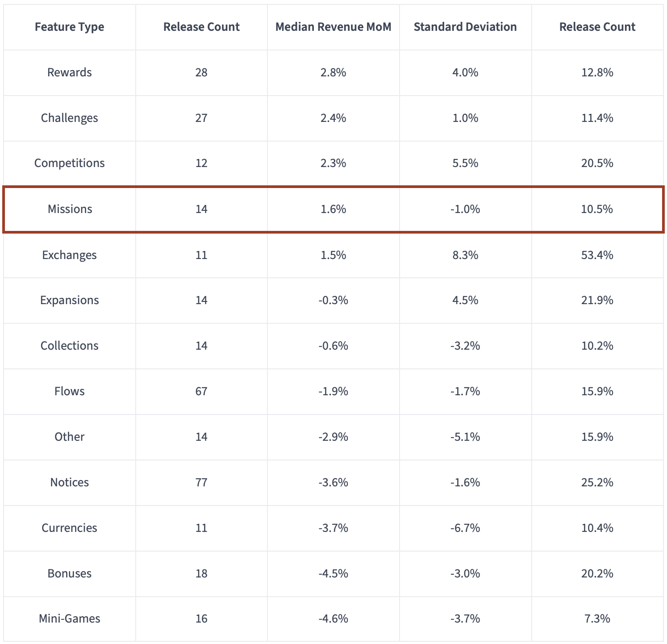Select the Median Revenue MoM header
Screen dimensions: 667x644
point(333,27)
